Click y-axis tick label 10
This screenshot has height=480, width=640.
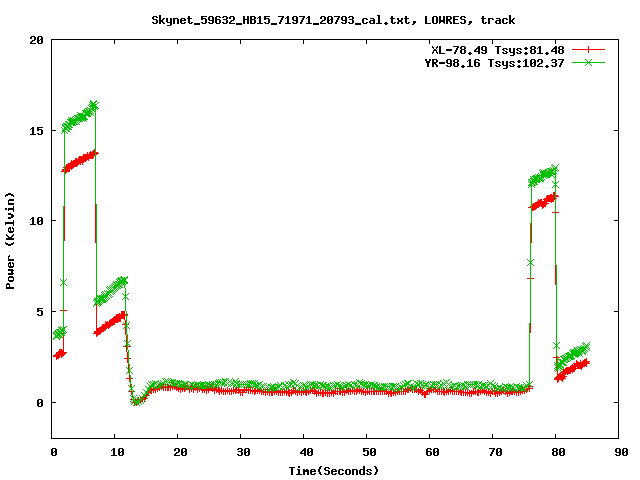(36, 221)
